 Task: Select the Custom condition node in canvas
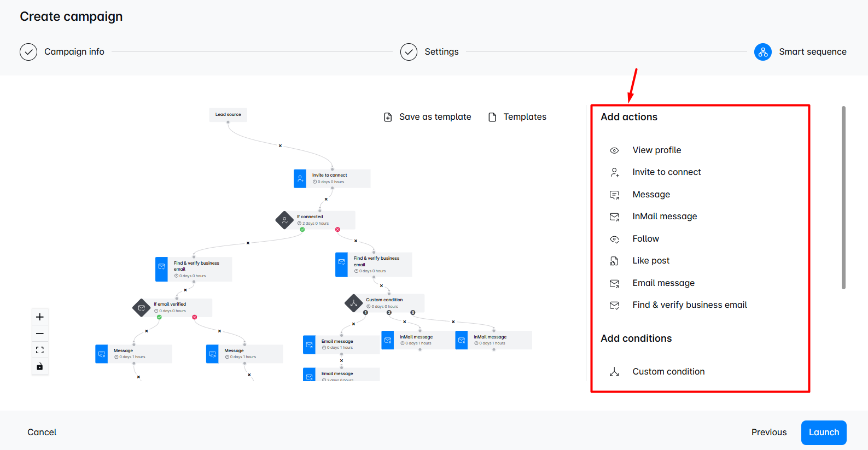click(x=385, y=303)
